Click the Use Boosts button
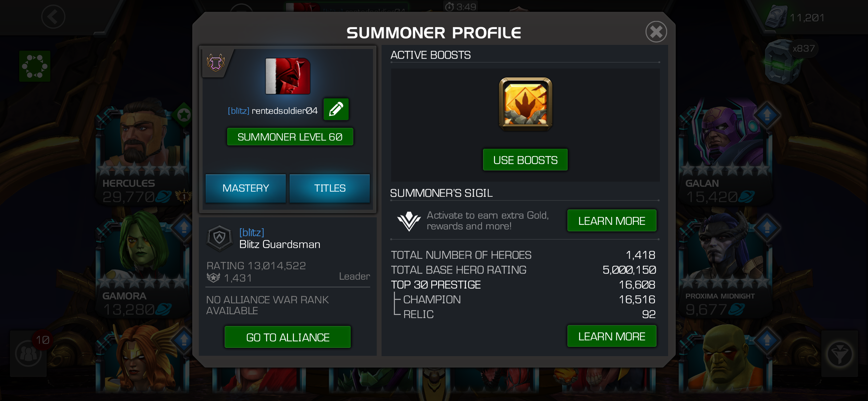 point(525,160)
